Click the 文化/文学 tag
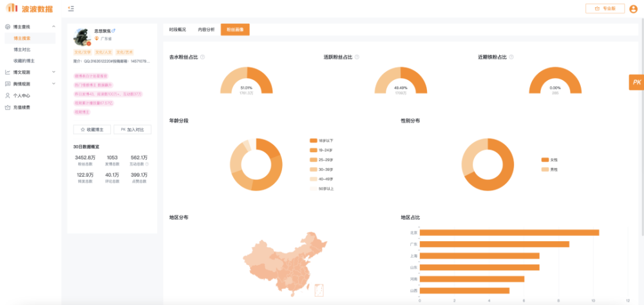 coord(82,52)
